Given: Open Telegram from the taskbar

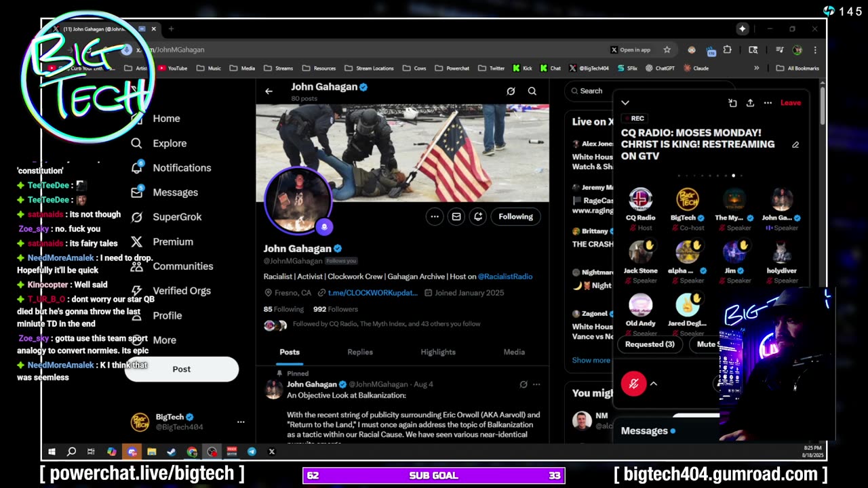Looking at the screenshot, I should click(252, 451).
